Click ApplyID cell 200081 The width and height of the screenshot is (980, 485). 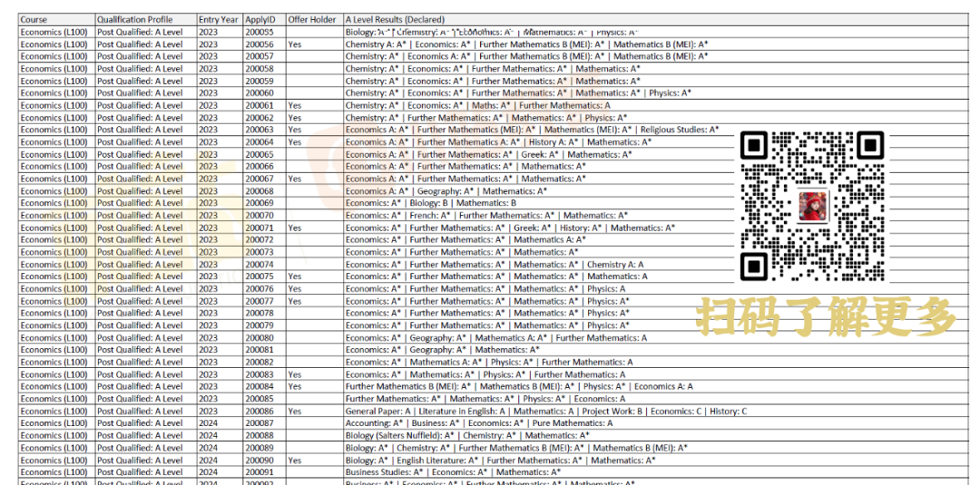point(264,350)
